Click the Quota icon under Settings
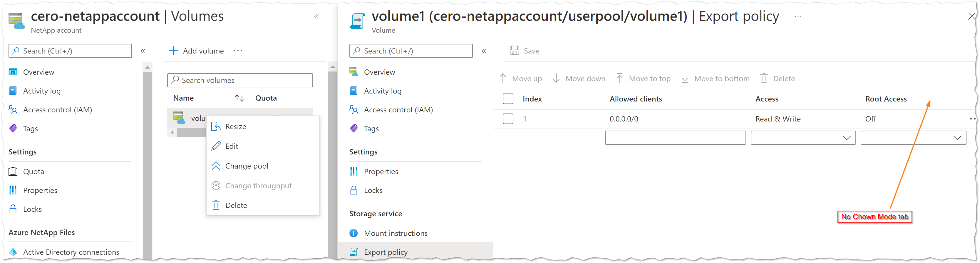 (x=13, y=171)
